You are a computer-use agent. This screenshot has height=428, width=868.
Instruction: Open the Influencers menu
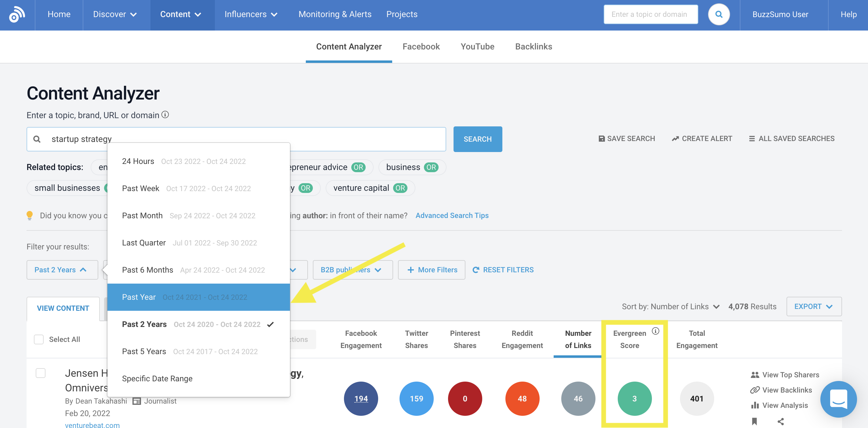tap(251, 14)
